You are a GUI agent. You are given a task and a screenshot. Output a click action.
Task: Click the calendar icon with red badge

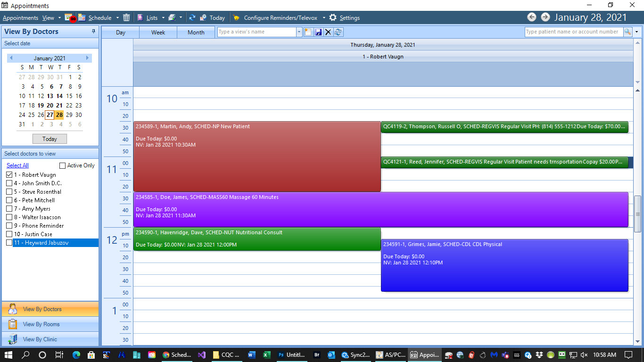tap(70, 17)
